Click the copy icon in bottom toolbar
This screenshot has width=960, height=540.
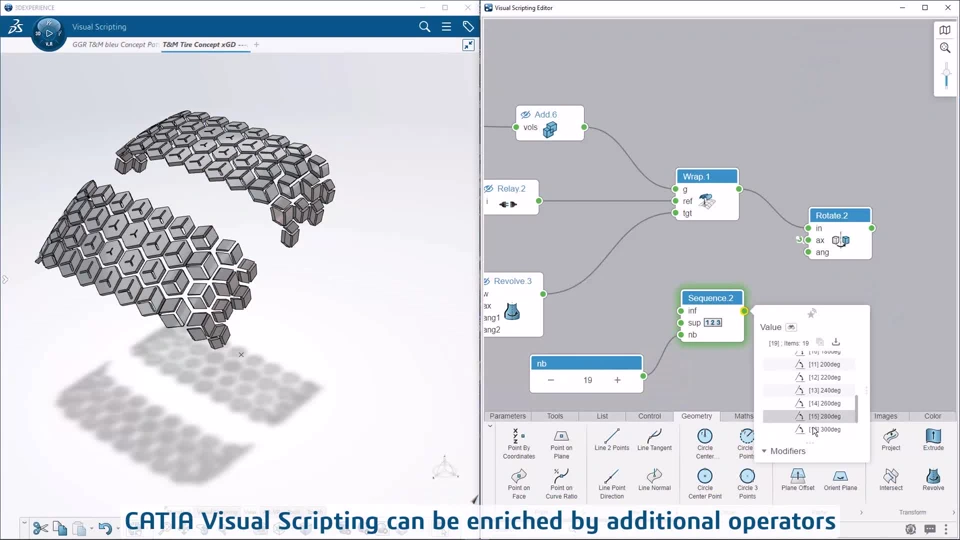60,528
